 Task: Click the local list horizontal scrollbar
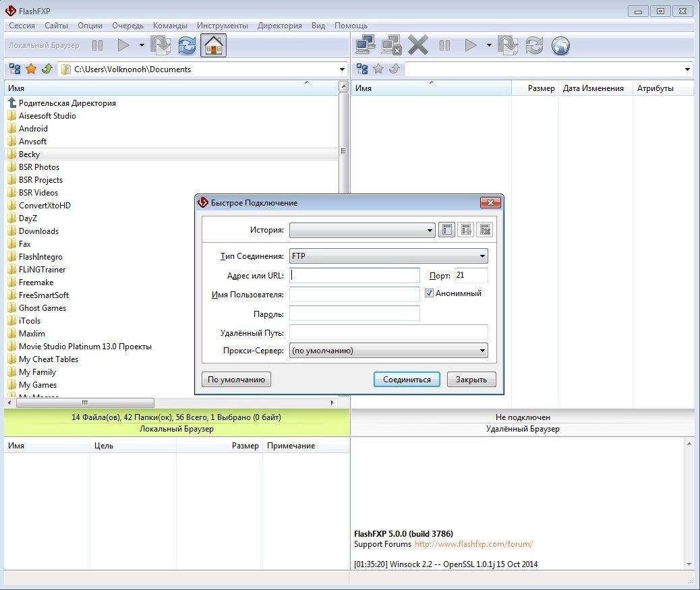pyautogui.click(x=171, y=403)
